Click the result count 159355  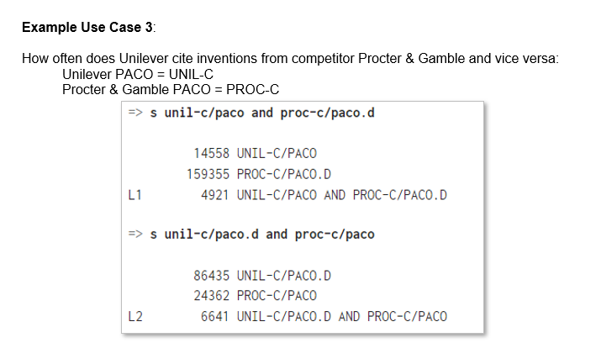click(x=208, y=174)
